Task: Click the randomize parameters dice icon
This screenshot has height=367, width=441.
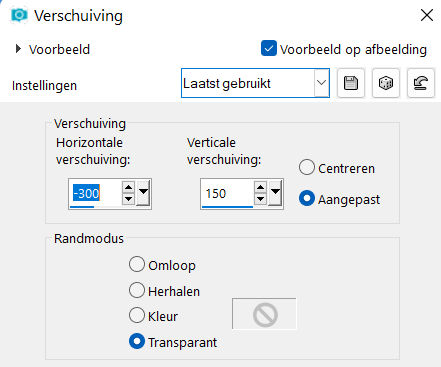Action: point(386,83)
